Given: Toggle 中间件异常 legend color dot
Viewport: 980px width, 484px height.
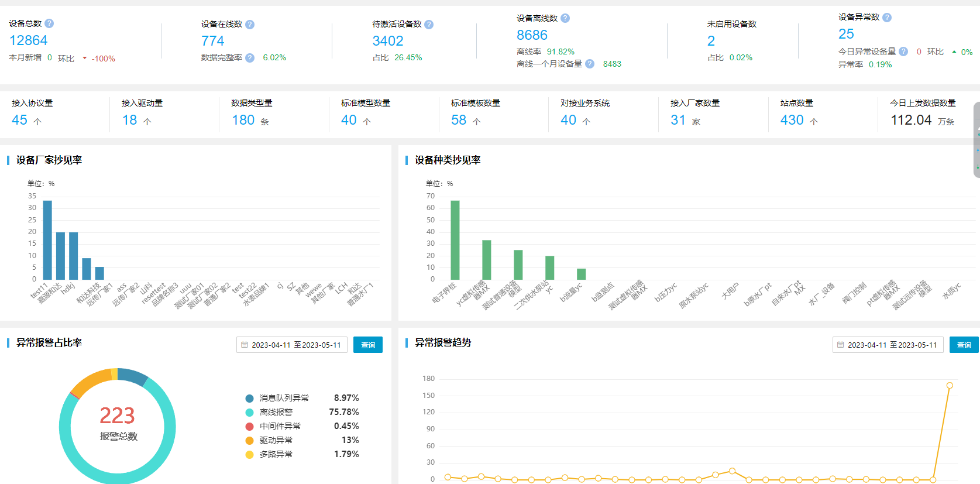Looking at the screenshot, I should coord(250,427).
